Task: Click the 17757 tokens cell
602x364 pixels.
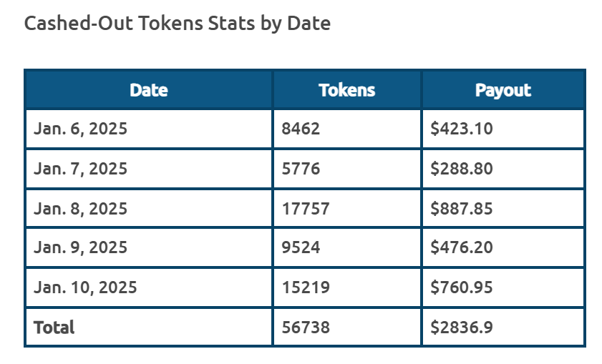Action: 347,209
